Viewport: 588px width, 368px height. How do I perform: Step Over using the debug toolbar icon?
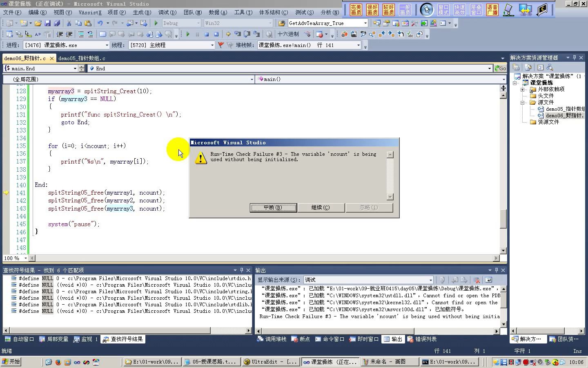tap(247, 34)
